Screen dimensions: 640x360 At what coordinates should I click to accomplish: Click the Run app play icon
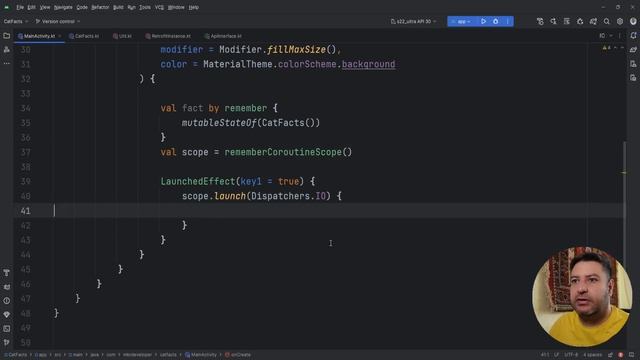click(x=483, y=21)
